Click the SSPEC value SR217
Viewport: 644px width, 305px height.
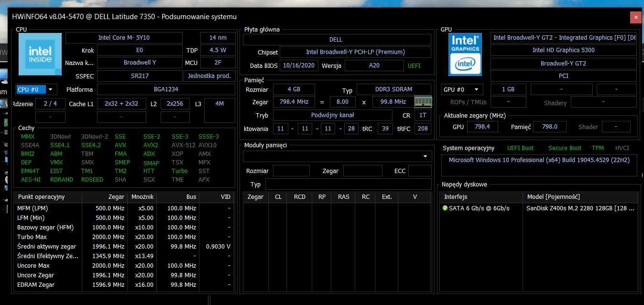coord(140,76)
